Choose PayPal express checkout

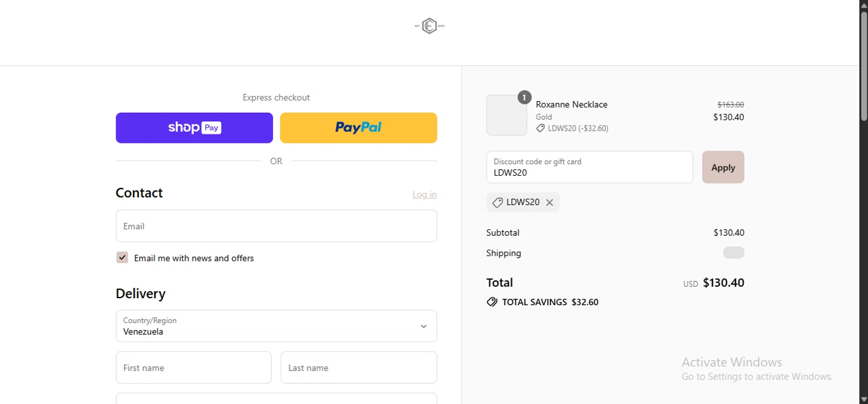click(358, 128)
